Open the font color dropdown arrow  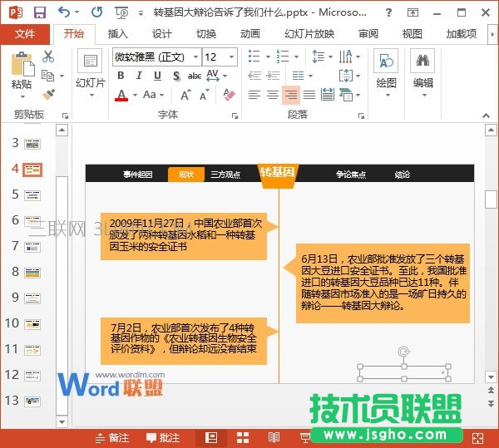click(x=135, y=95)
